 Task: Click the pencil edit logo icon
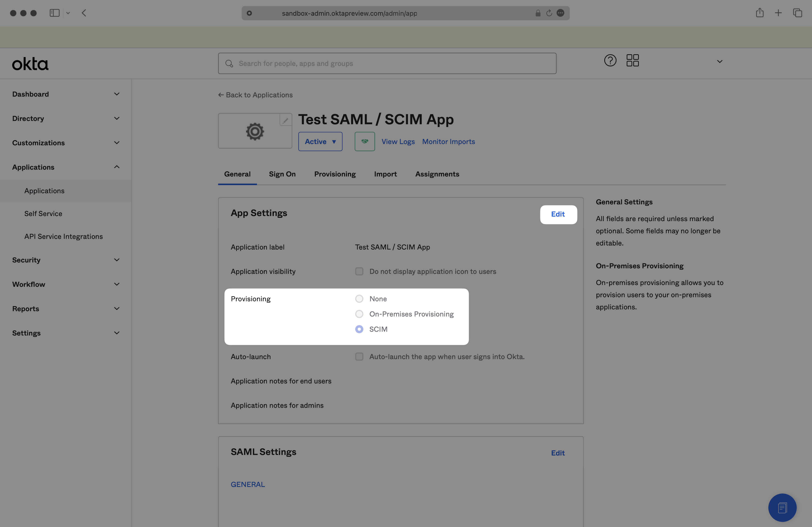285,120
